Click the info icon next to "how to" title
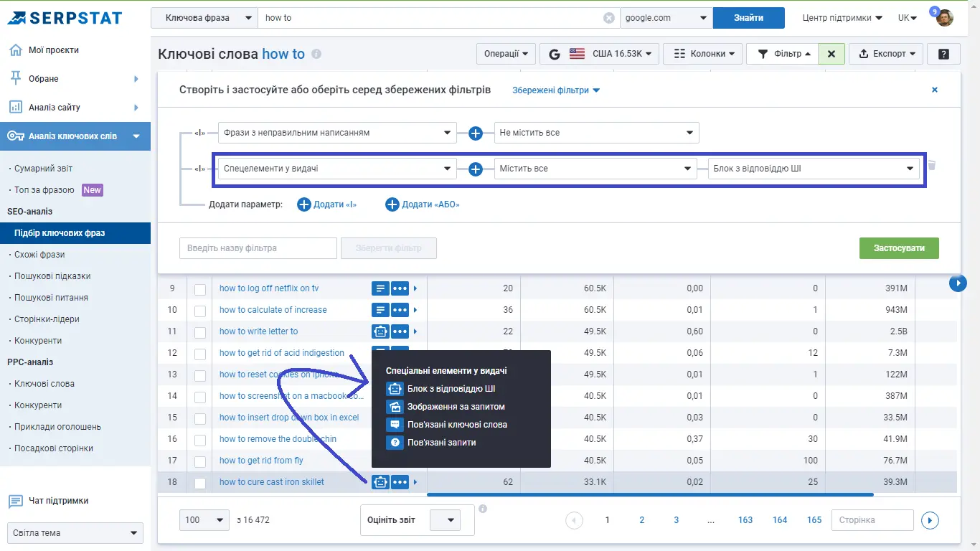 coord(316,54)
